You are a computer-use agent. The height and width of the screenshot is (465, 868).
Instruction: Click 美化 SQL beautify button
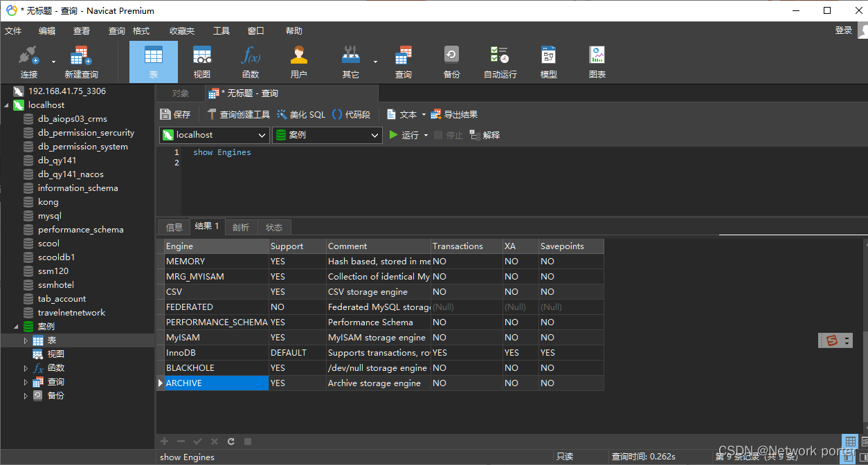point(301,114)
